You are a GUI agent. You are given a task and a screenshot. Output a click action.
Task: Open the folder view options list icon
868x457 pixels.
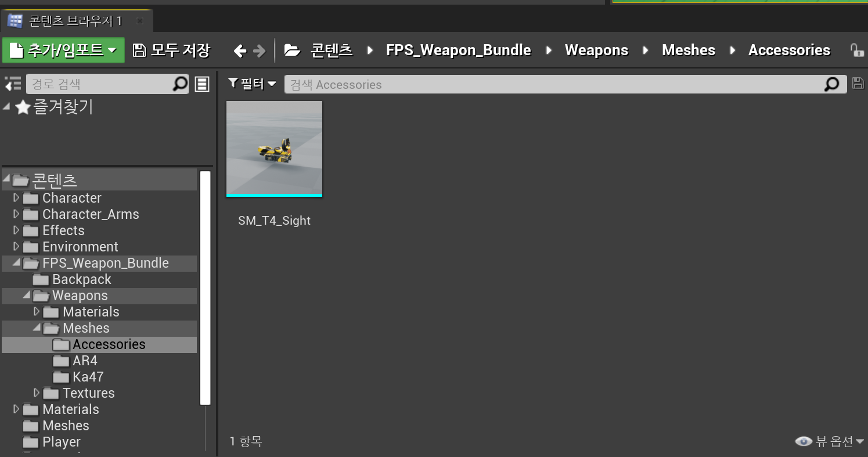(202, 84)
